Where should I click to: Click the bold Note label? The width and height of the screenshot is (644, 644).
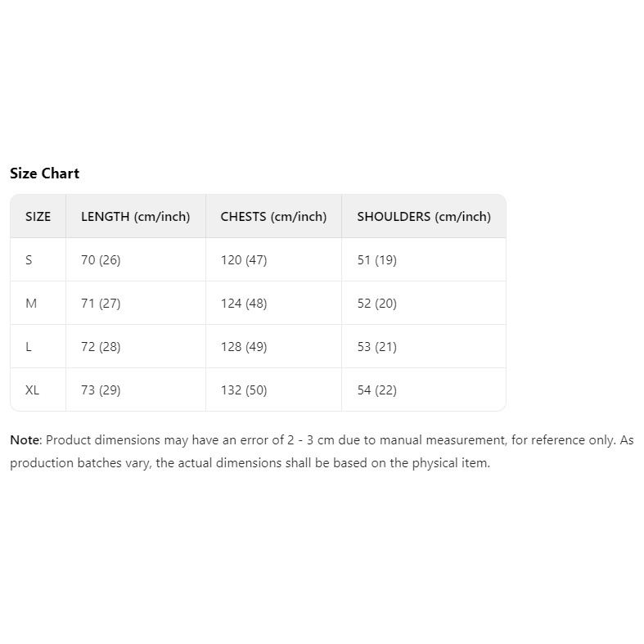[24, 440]
